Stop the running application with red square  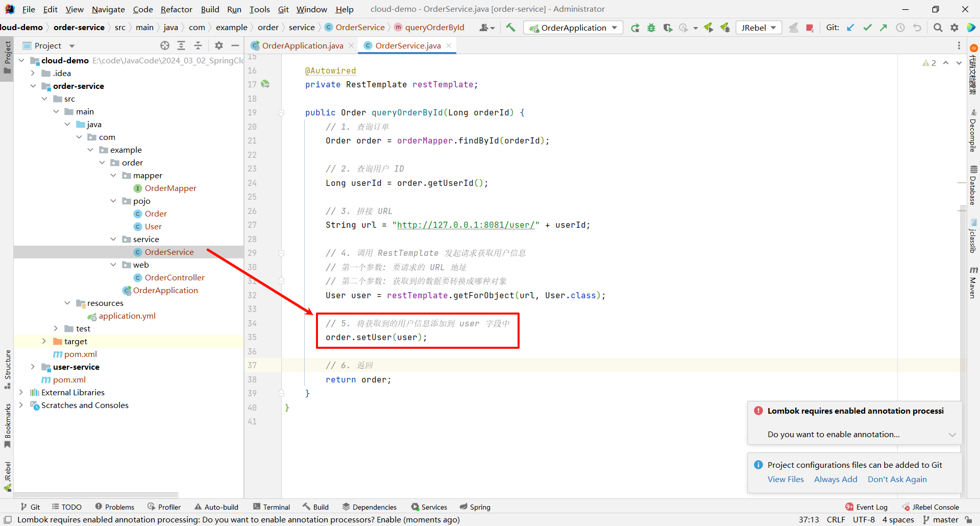pyautogui.click(x=810, y=28)
